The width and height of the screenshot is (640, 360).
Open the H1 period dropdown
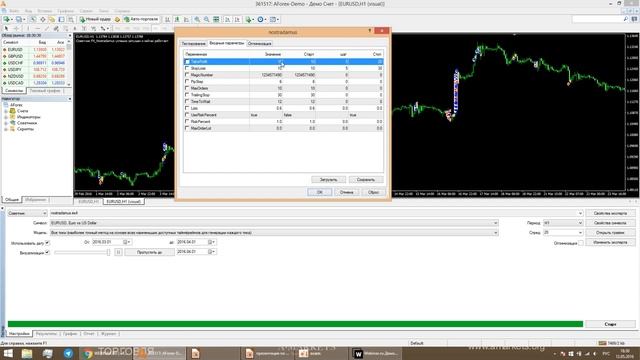pyautogui.click(x=580, y=223)
